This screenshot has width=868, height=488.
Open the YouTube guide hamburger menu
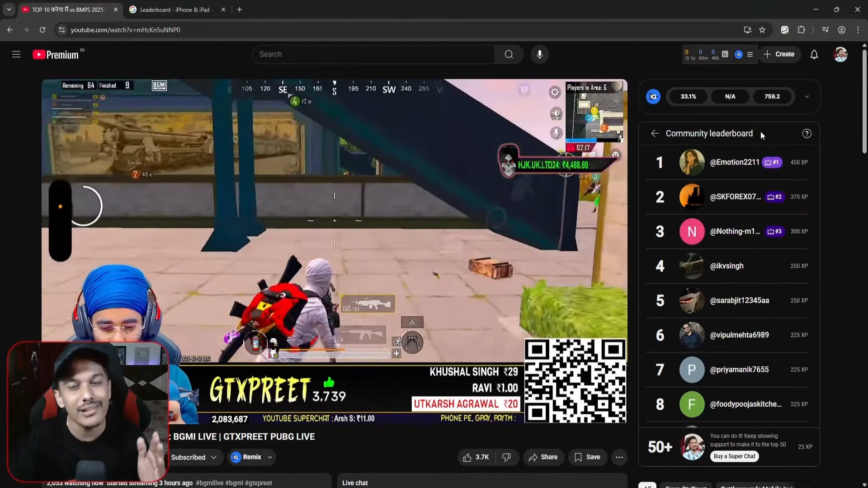click(x=16, y=55)
